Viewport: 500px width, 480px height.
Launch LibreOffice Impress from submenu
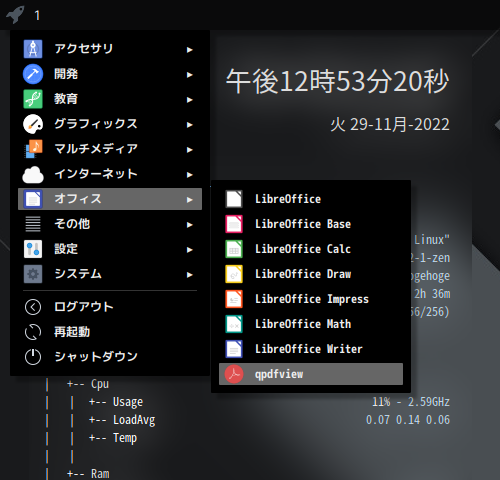pos(311,299)
